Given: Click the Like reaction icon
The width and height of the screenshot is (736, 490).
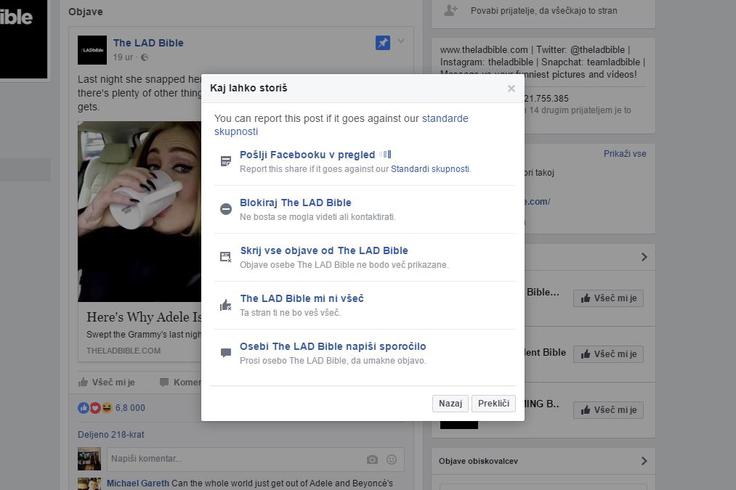Looking at the screenshot, I should point(83,408).
